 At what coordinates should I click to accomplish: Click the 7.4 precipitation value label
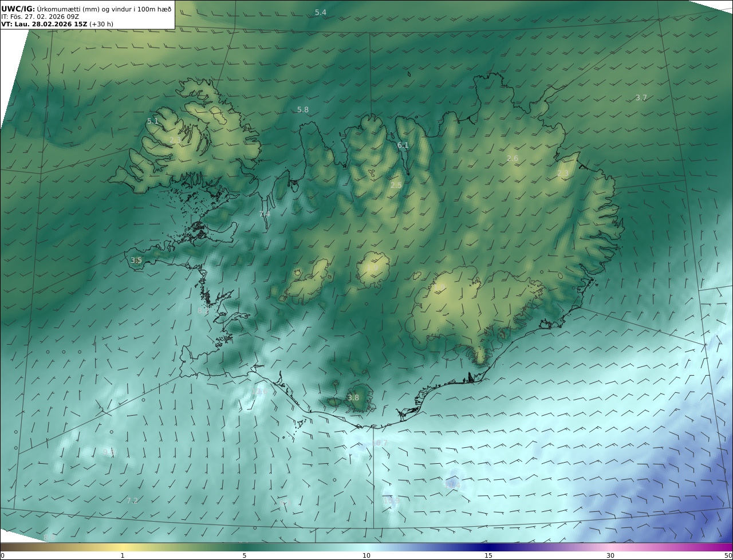click(265, 214)
